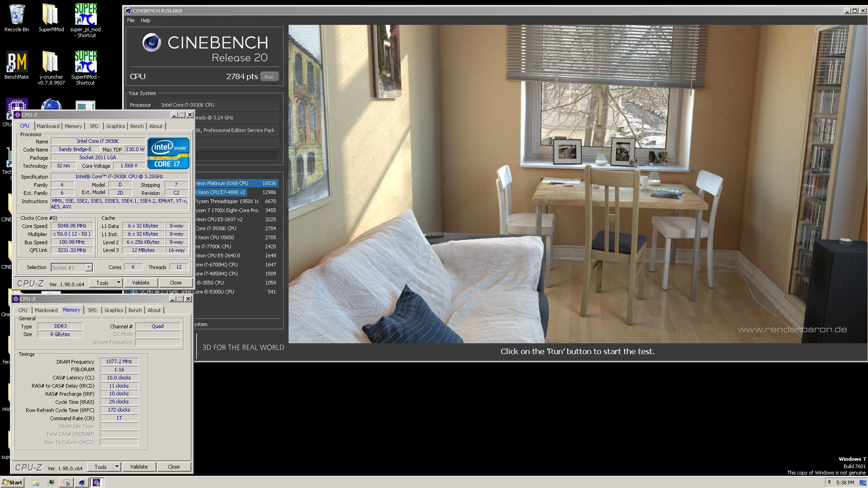Expand Tools dropdown arrow in lower CPU-Z
The height and width of the screenshot is (488, 868).
pos(117,467)
